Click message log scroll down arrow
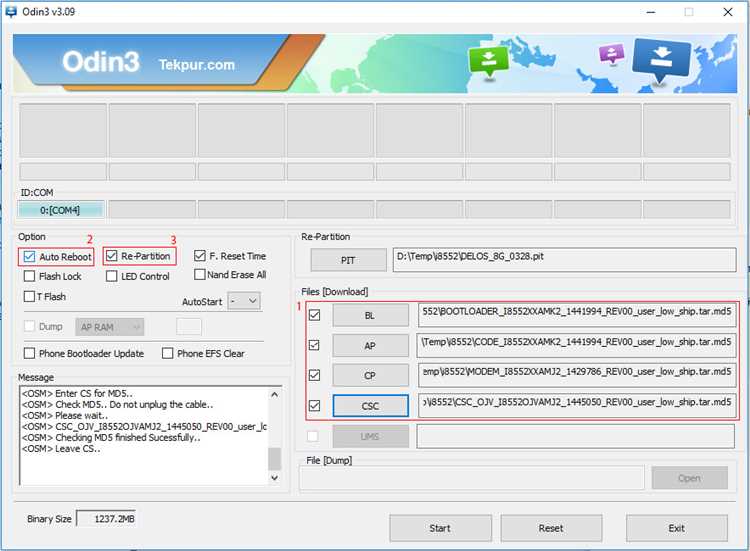 [275, 477]
